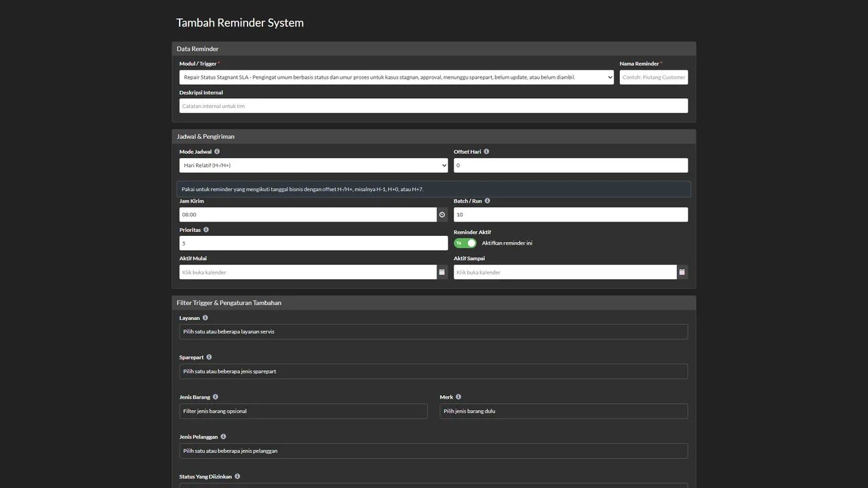Click the info icon beside Mode Jadwal
This screenshot has width=868, height=488.
tap(217, 152)
